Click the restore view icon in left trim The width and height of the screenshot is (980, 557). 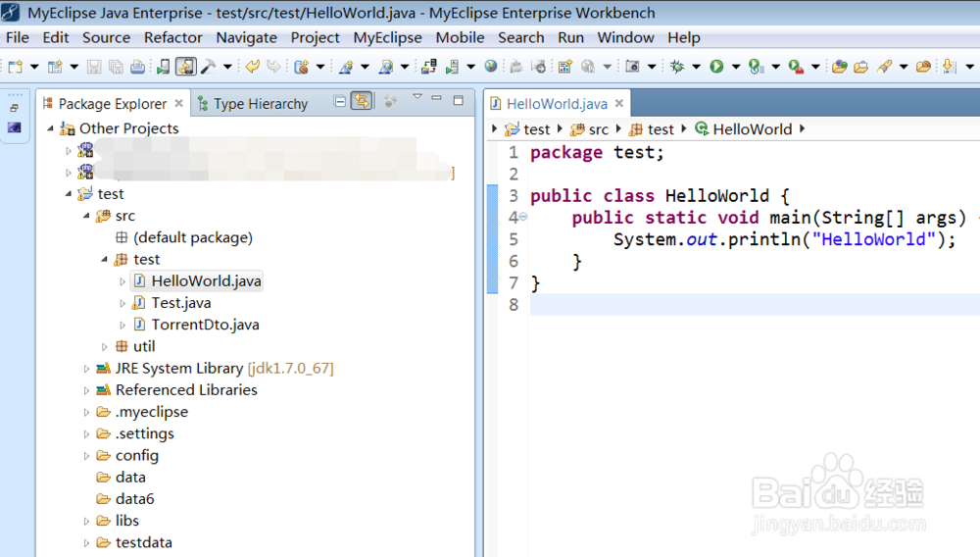click(15, 108)
